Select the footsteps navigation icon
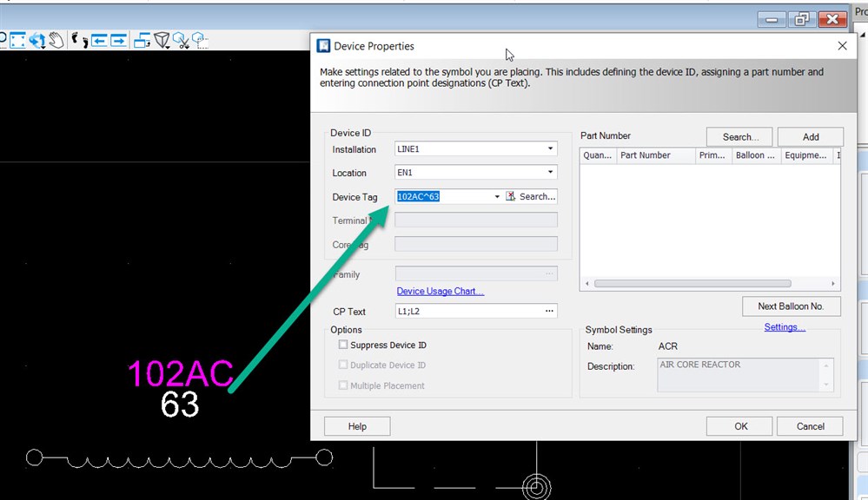This screenshot has height=500, width=868. pyautogui.click(x=78, y=40)
